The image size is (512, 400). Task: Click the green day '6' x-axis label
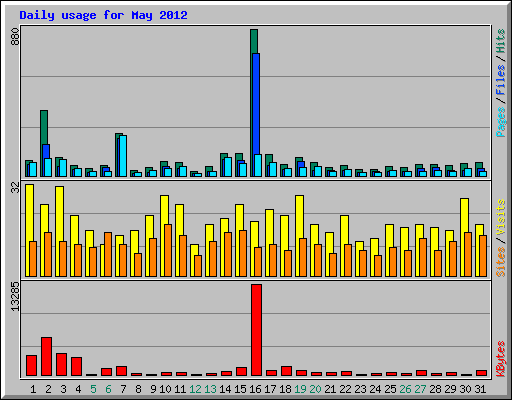tap(108, 389)
